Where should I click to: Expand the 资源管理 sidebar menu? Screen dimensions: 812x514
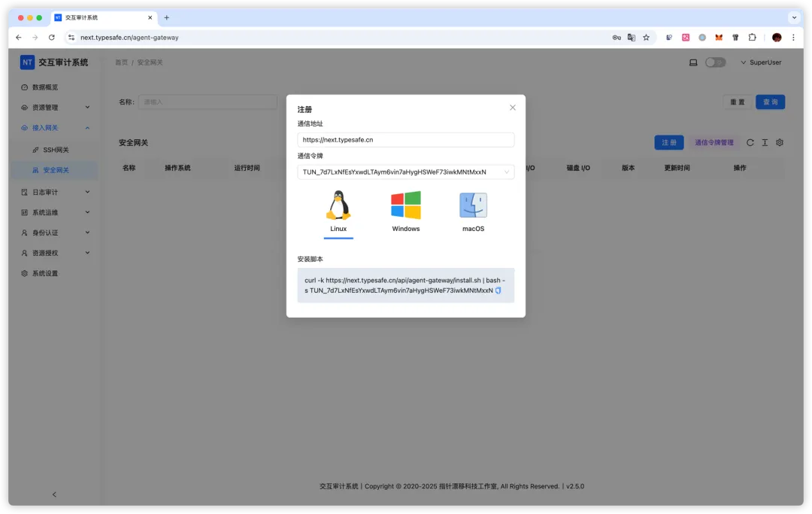point(55,108)
